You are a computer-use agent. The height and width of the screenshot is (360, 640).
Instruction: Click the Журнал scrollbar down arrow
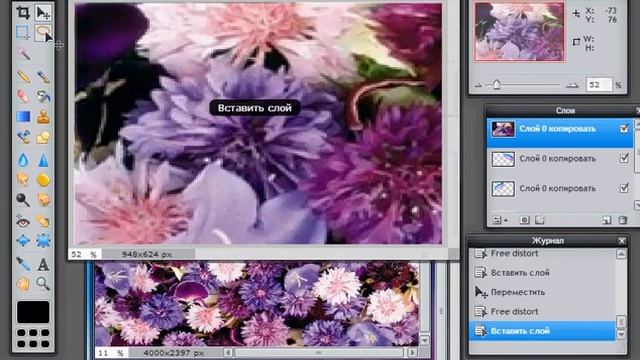621,334
